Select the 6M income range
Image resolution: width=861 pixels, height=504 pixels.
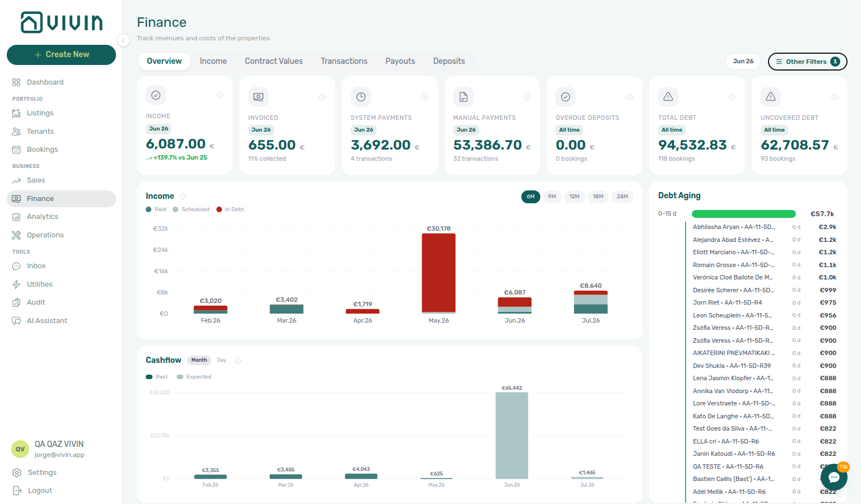[x=530, y=197]
